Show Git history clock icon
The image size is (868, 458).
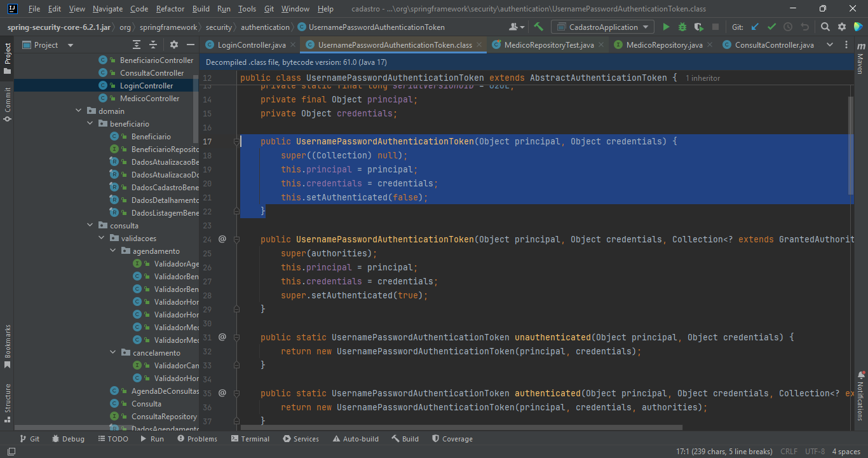pyautogui.click(x=788, y=27)
